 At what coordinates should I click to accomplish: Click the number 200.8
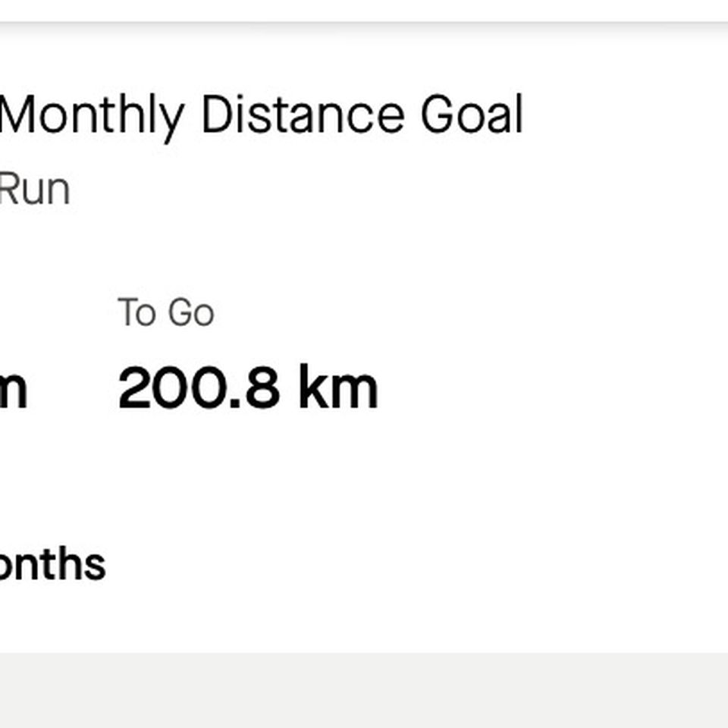tap(199, 388)
